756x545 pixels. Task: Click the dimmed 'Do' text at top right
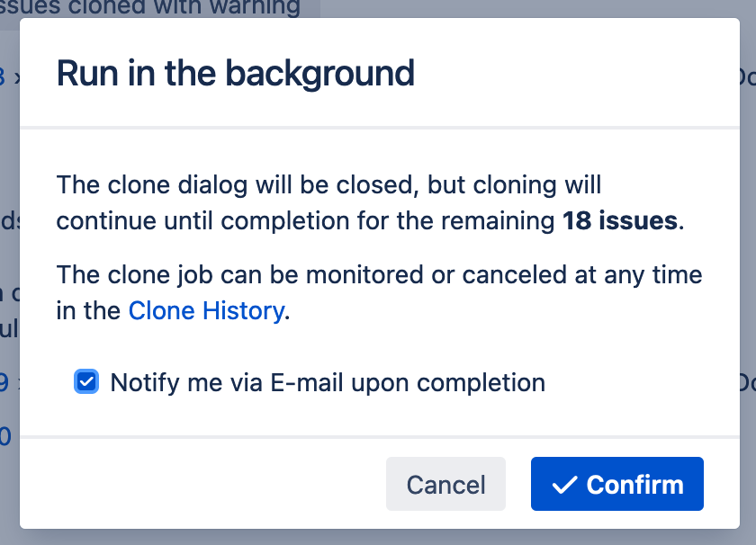[x=746, y=77]
